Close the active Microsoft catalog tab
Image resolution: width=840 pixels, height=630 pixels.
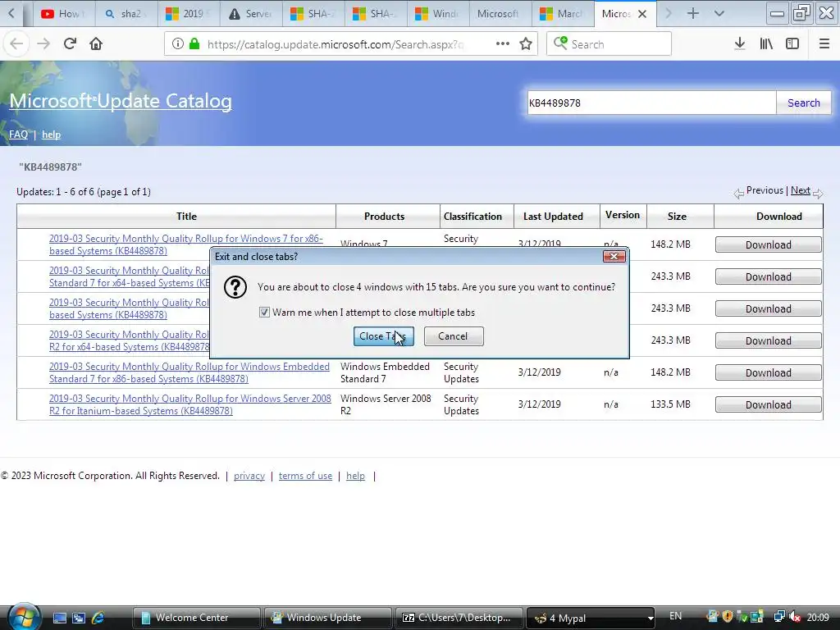(x=642, y=14)
